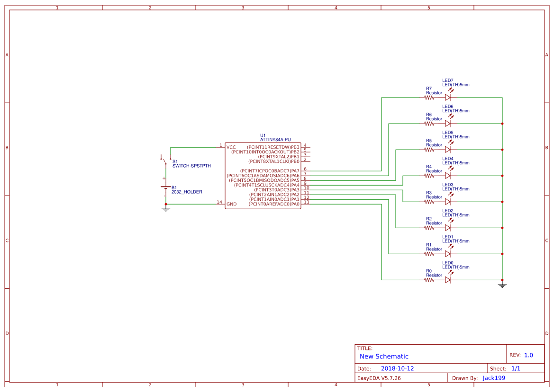
Task: Select the EasyEDA V5.7.26 version text
Action: [379, 378]
